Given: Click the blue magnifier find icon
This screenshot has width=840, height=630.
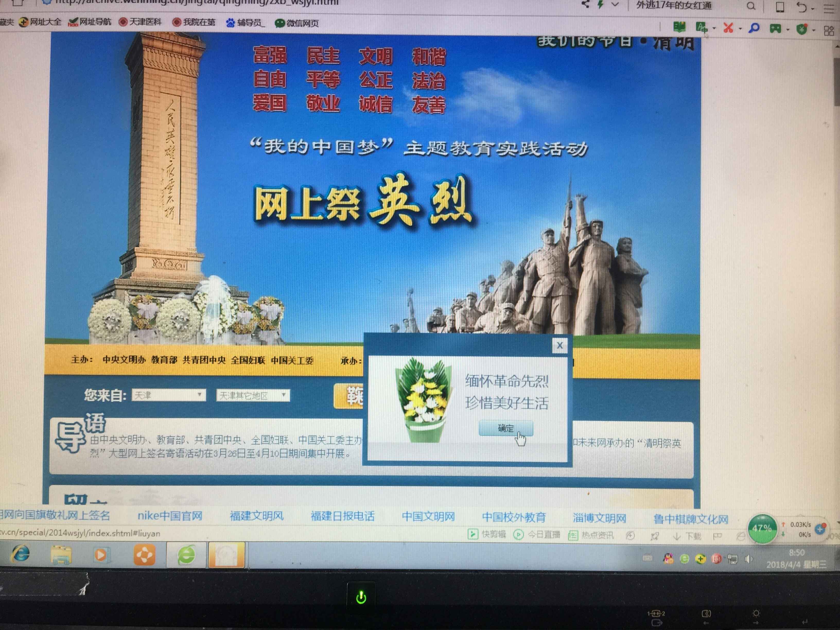Looking at the screenshot, I should (x=754, y=28).
